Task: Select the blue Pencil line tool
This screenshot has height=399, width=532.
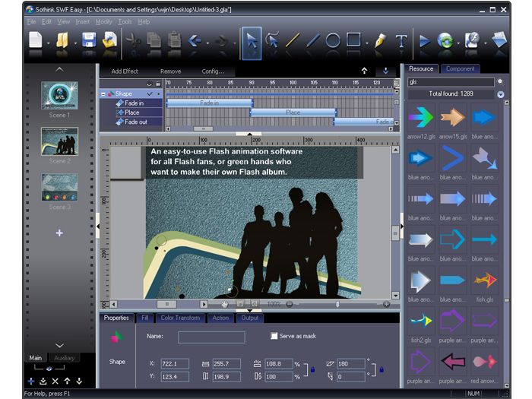Action: (313, 40)
